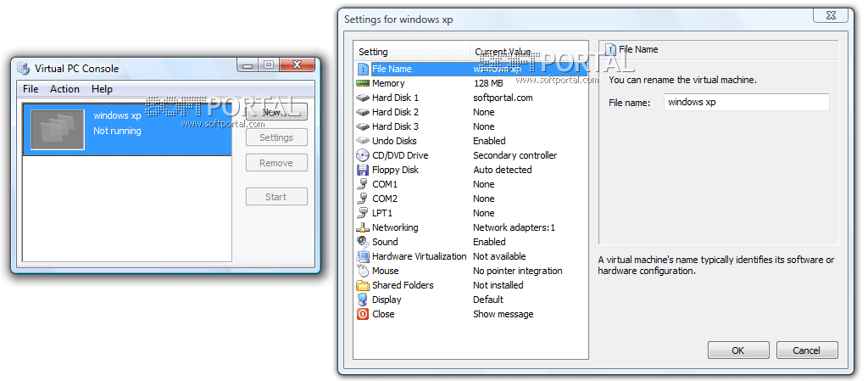
Task: Select the CD/DVD Drive label text
Action: coord(400,155)
